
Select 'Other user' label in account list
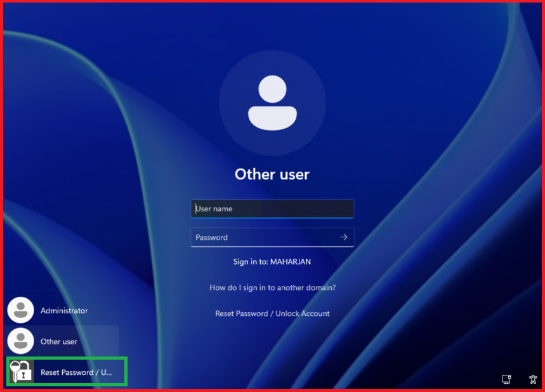[59, 341]
